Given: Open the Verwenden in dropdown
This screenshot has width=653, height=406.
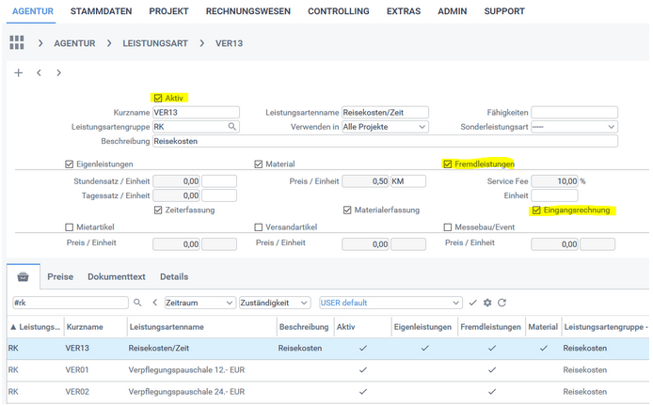Looking at the screenshot, I should click(385, 127).
